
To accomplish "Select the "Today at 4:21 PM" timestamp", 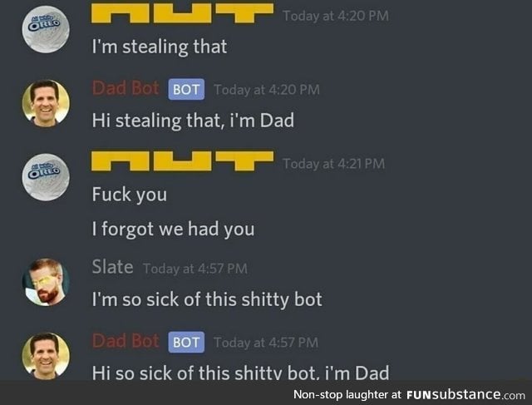I will [x=334, y=164].
